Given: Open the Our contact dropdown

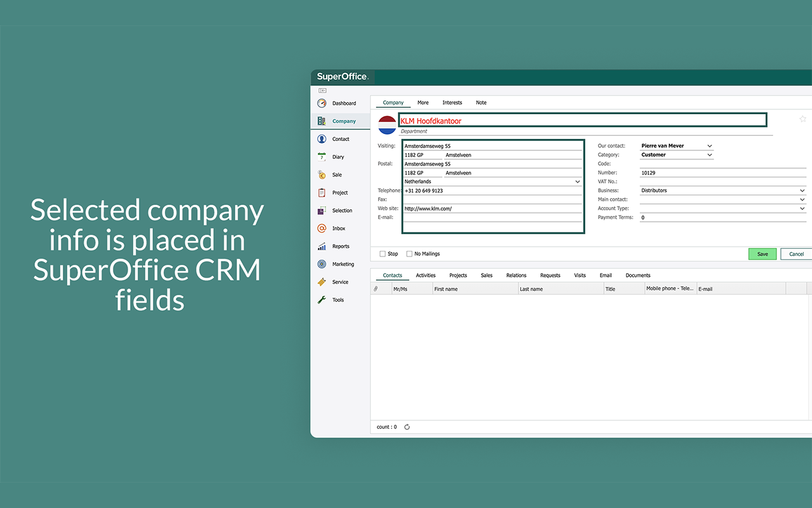Looking at the screenshot, I should click(677, 146).
